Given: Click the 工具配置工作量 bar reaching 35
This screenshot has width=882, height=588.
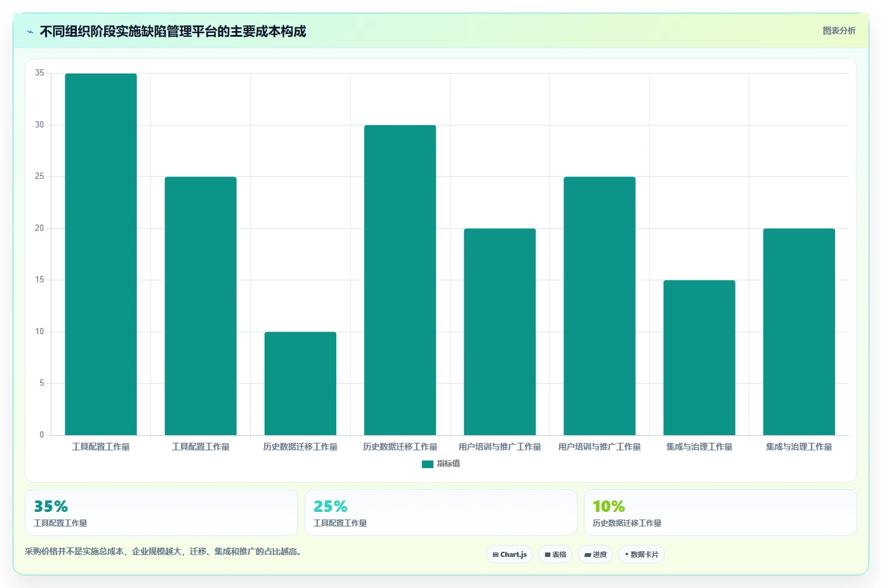Looking at the screenshot, I should 101,254.
